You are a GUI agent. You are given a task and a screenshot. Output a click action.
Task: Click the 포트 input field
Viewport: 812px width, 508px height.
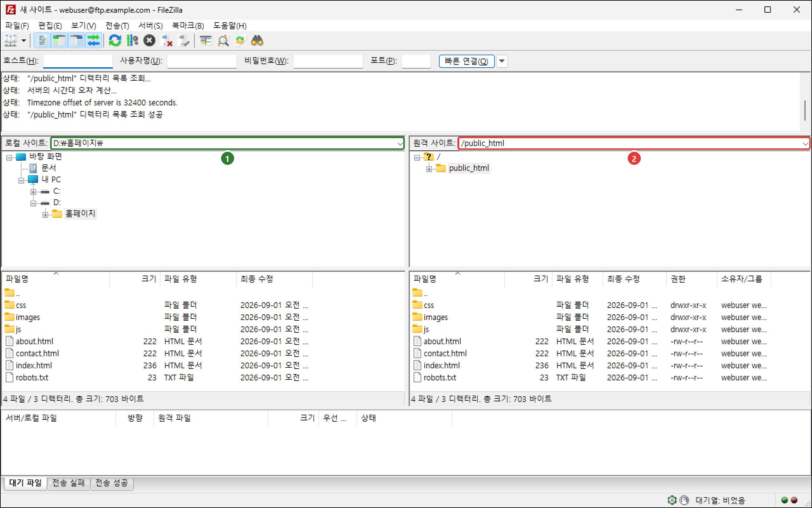pos(416,61)
